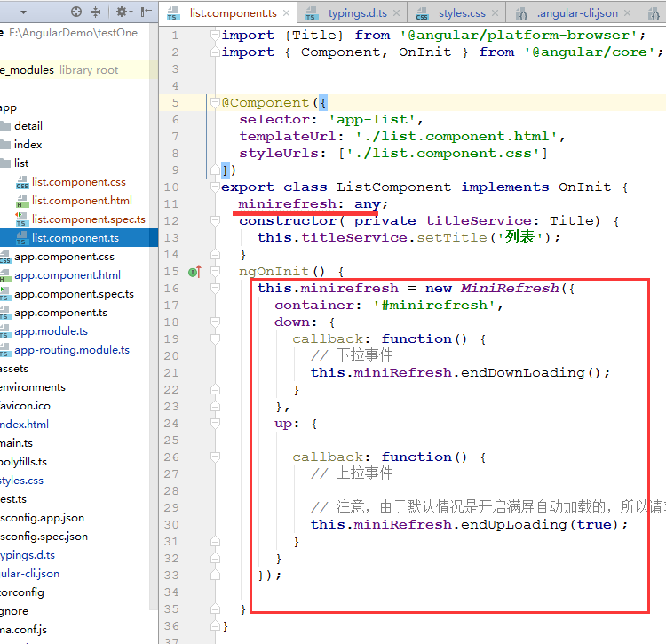This screenshot has width=666, height=644.
Task: Open polyfills.ts in project tree
Action: coord(23,462)
